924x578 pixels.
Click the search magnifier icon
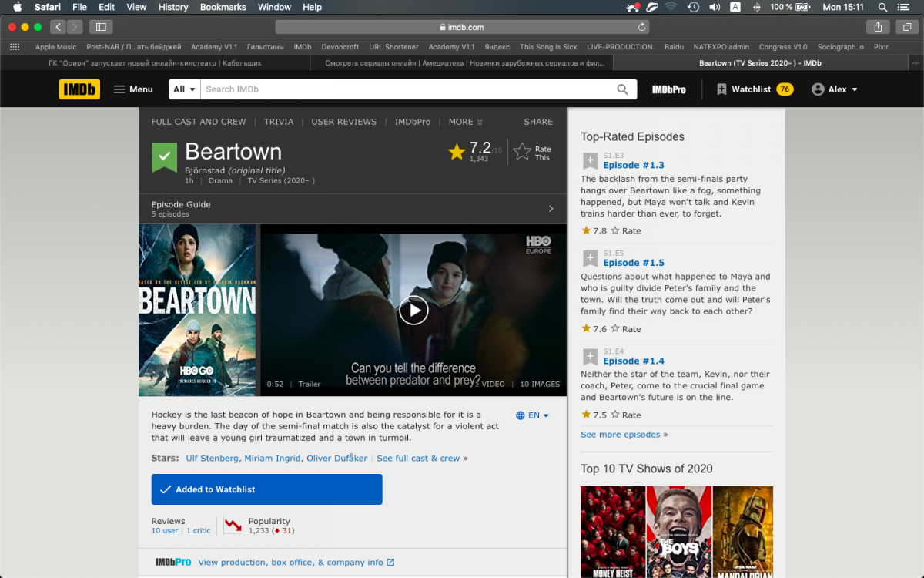[x=622, y=89]
